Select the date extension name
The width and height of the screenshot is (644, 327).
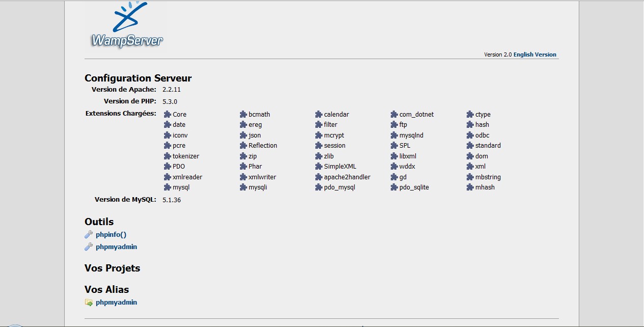179,125
